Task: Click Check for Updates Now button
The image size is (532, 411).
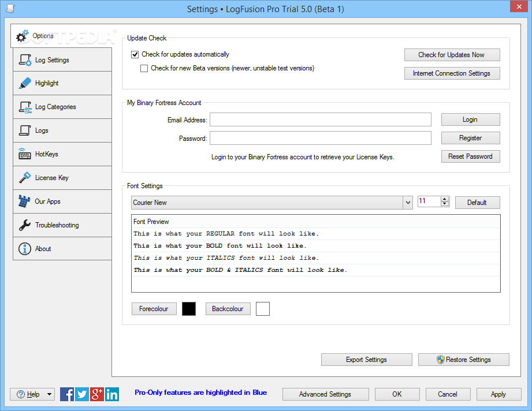Action: click(452, 55)
